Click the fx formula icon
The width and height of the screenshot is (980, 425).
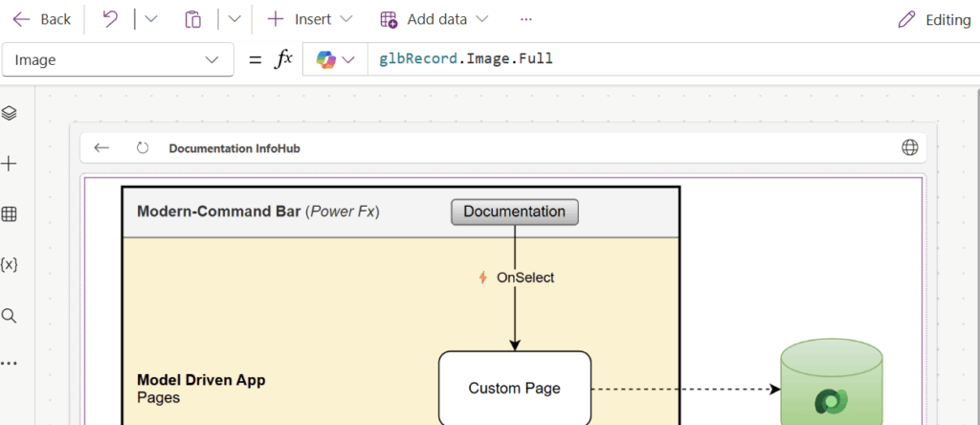tap(283, 59)
